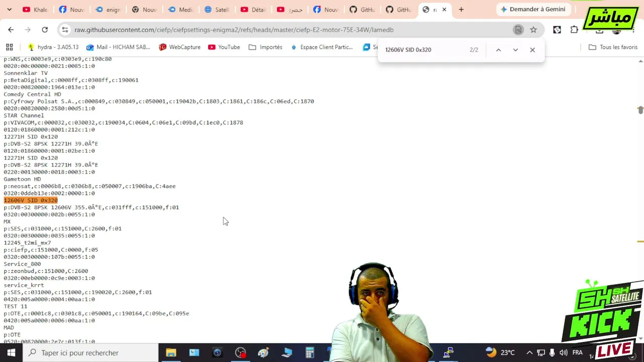This screenshot has width=644, height=362.
Task: Click the MAD line
Action: pos(9,327)
